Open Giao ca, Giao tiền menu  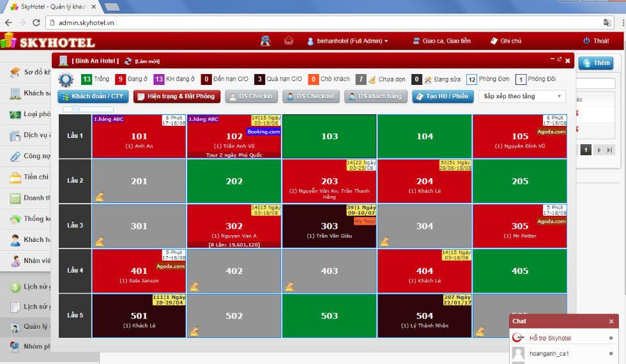(x=441, y=41)
